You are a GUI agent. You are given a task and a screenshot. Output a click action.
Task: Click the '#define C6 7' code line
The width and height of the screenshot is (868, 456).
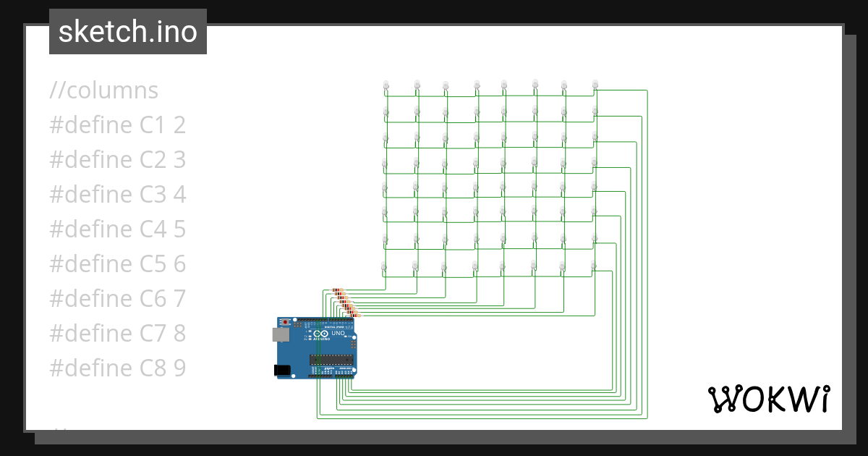[x=117, y=299]
